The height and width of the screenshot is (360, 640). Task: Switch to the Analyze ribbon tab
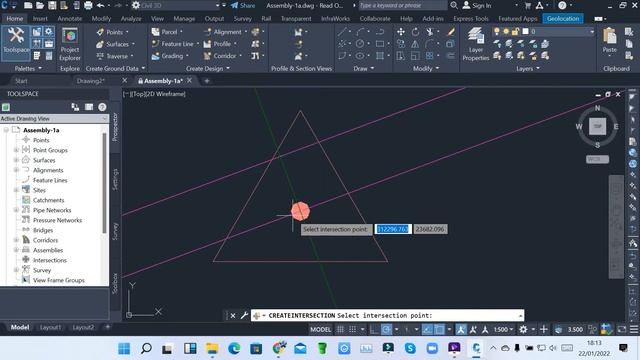(x=131, y=19)
